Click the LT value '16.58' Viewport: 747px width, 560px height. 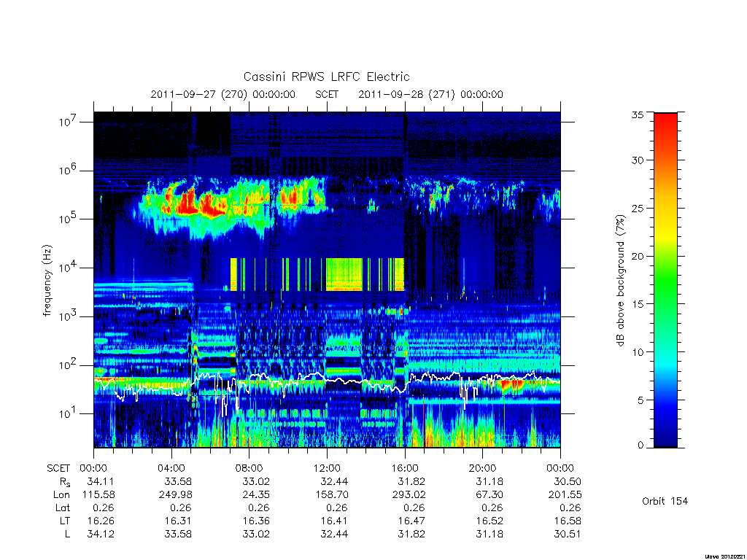click(568, 521)
